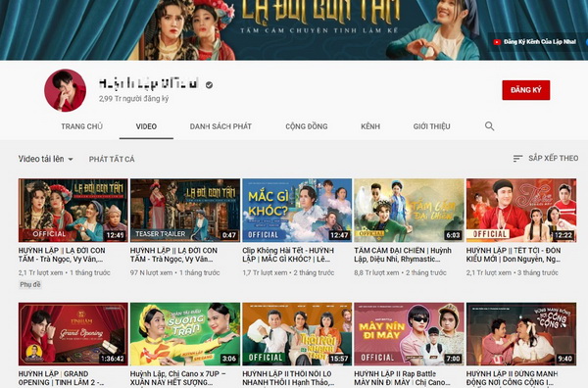Open the TẾT TỢI thumbnail 12:22

(521, 210)
